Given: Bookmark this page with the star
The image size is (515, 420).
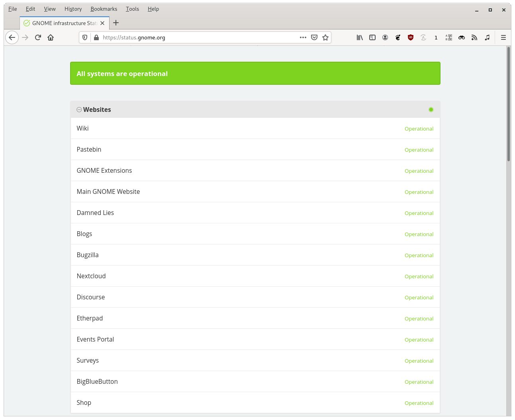Looking at the screenshot, I should point(325,37).
